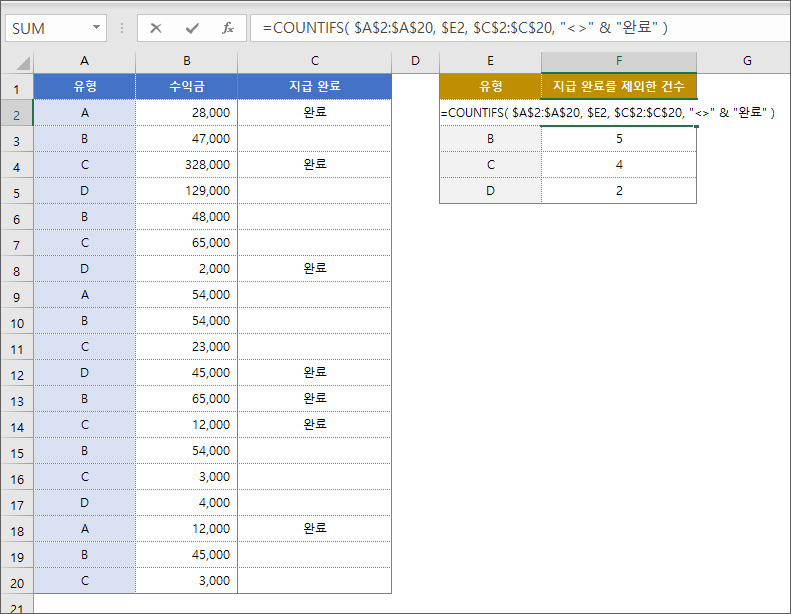Open the Name Box dropdown arrow
This screenshot has height=614, width=791.
pyautogui.click(x=96, y=28)
